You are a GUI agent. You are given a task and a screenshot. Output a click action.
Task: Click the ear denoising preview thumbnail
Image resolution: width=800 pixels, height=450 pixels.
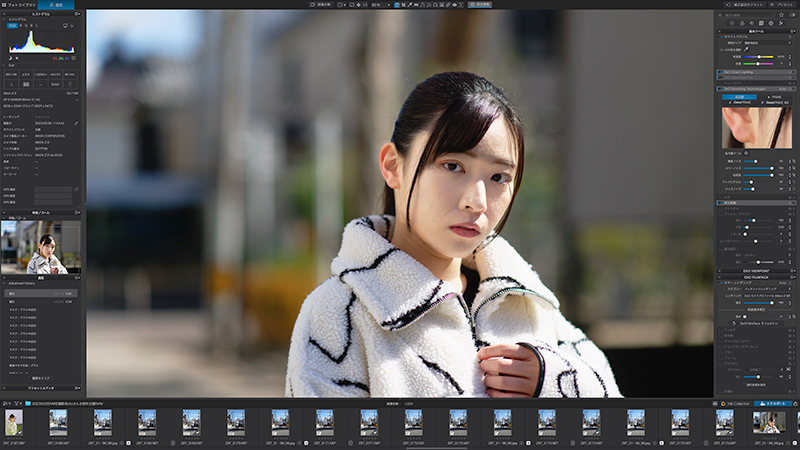757,128
